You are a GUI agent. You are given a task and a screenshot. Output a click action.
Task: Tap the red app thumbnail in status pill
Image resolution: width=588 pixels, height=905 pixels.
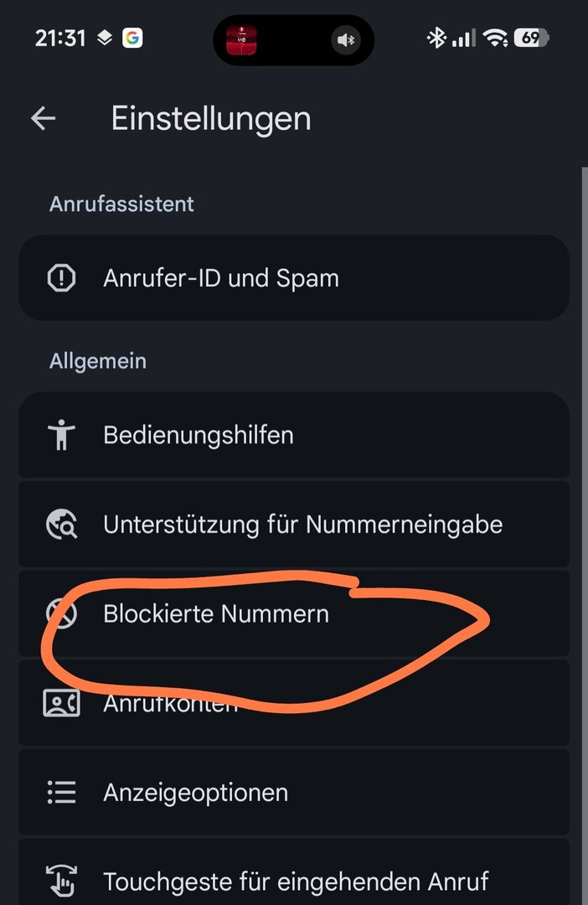click(x=241, y=39)
